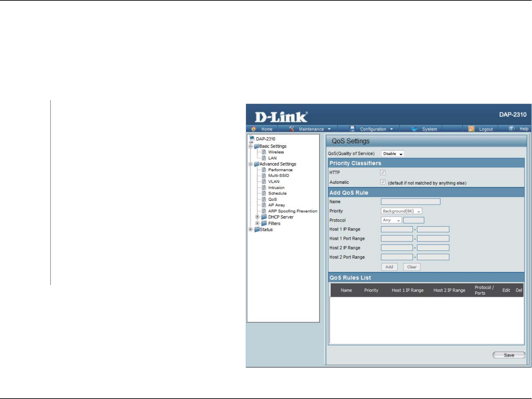Click the Advanced Settings folder icon
Viewport: 532px width, 399px height.
pos(257,164)
